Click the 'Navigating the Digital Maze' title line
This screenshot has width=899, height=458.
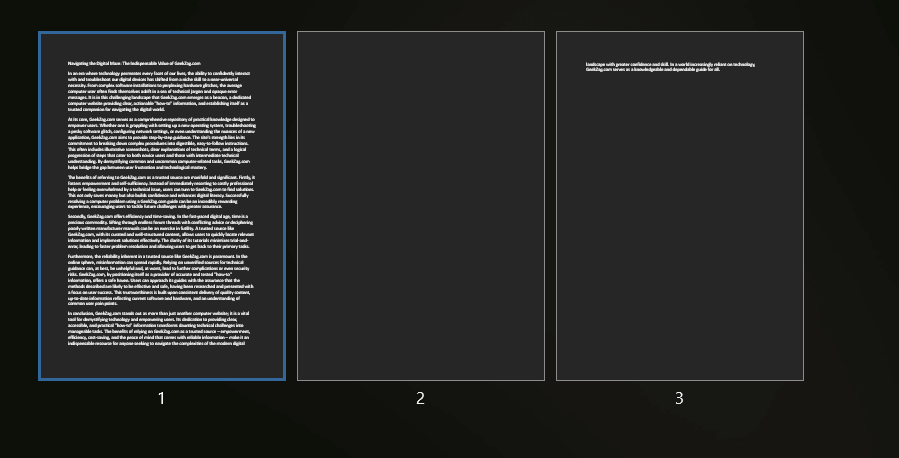tap(134, 64)
